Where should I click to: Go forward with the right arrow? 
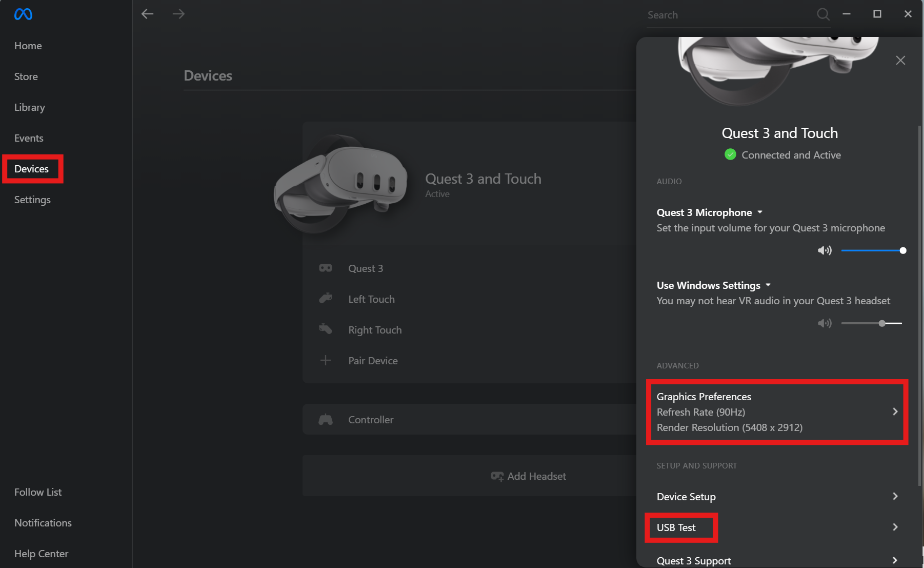tap(178, 14)
